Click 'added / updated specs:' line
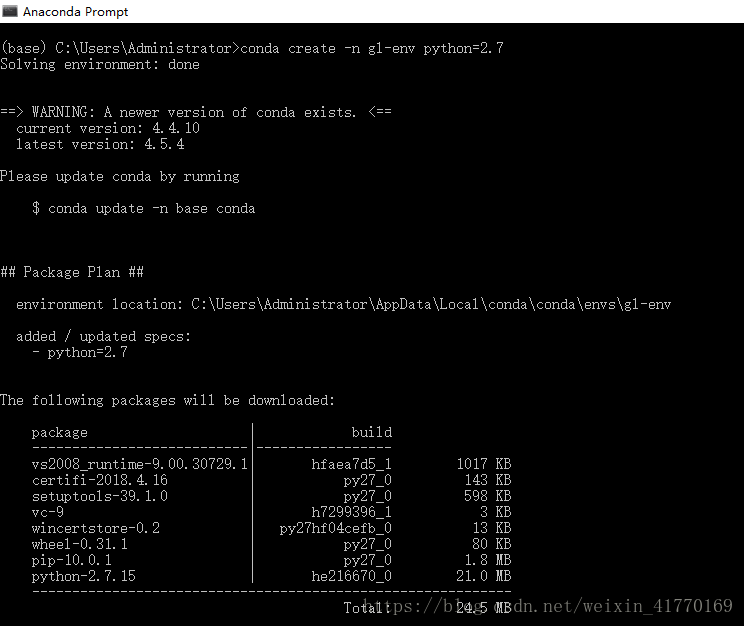Viewport: 744px width, 626px height. click(x=103, y=336)
